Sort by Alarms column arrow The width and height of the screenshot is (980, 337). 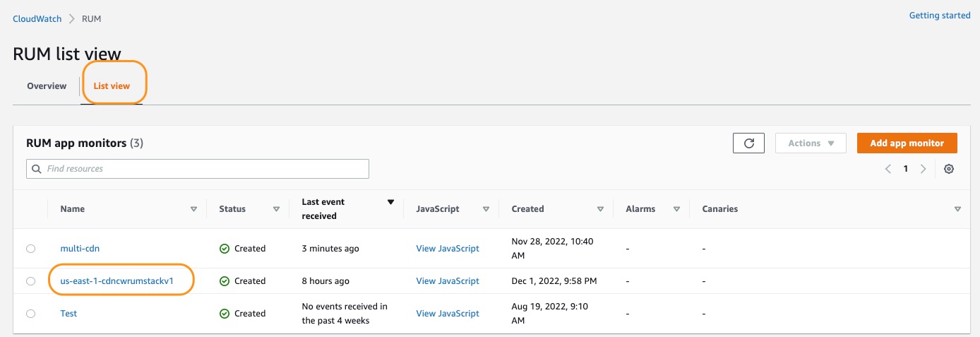point(676,209)
